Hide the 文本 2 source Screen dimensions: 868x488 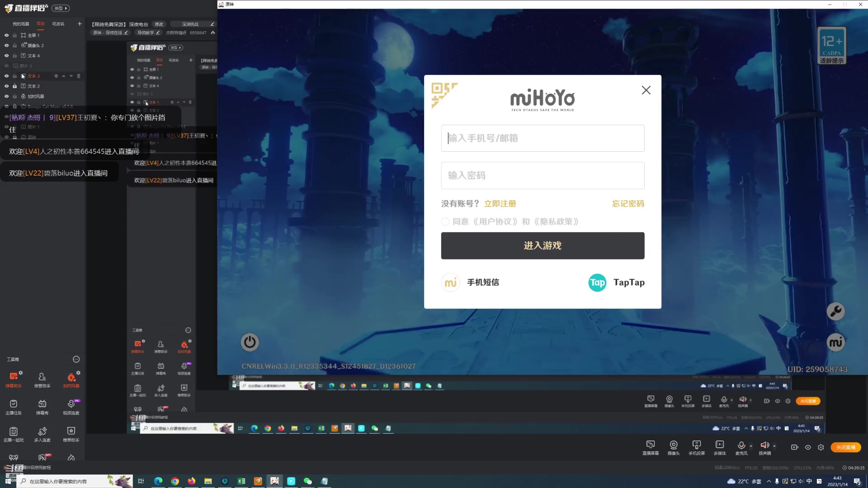pyautogui.click(x=6, y=86)
